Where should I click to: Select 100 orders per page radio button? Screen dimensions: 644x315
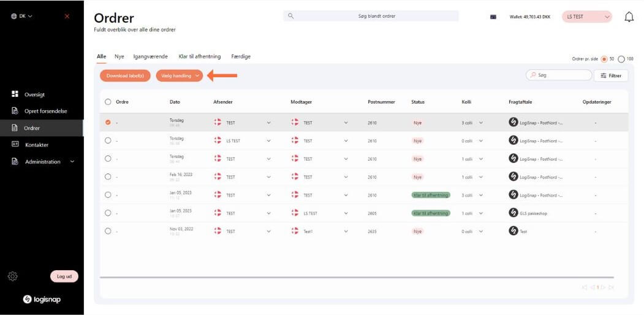(621, 59)
